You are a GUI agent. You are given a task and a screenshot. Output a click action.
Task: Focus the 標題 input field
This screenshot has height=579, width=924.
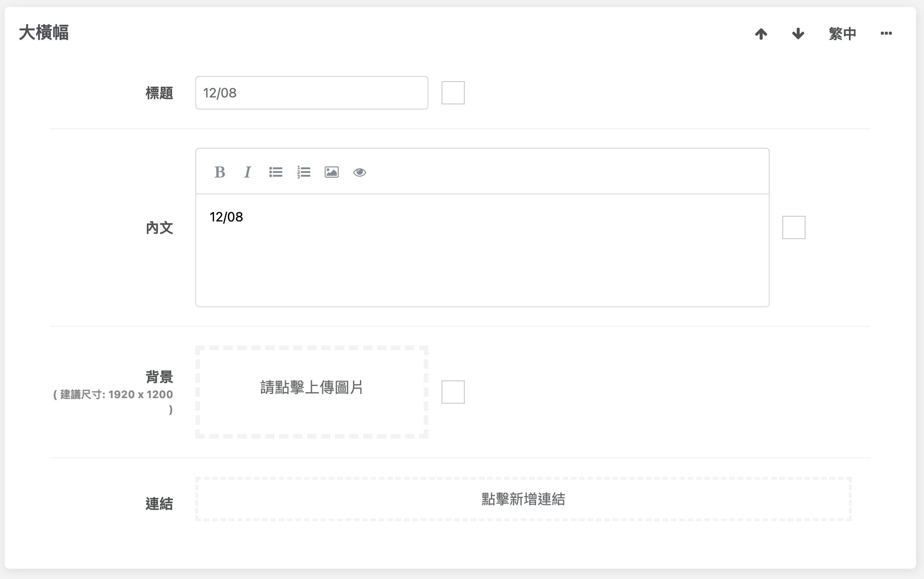click(311, 93)
